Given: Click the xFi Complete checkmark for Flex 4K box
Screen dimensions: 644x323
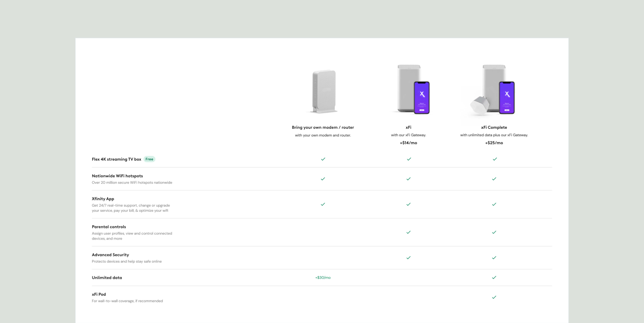Looking at the screenshot, I should pyautogui.click(x=494, y=159).
